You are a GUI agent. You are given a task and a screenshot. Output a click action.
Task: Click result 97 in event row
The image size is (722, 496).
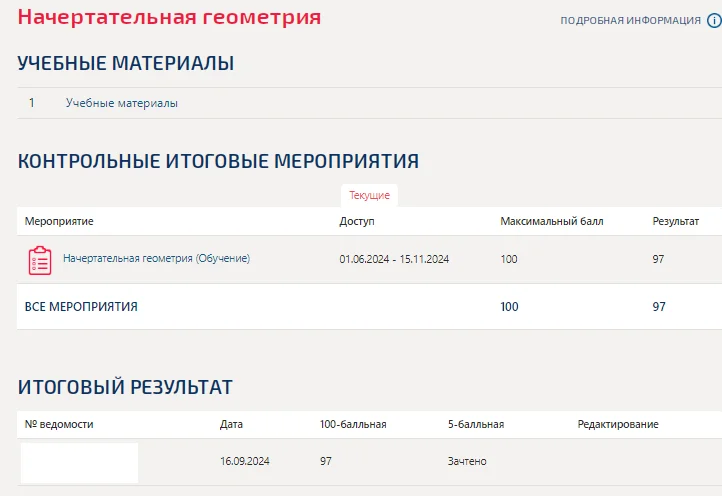pyautogui.click(x=658, y=259)
